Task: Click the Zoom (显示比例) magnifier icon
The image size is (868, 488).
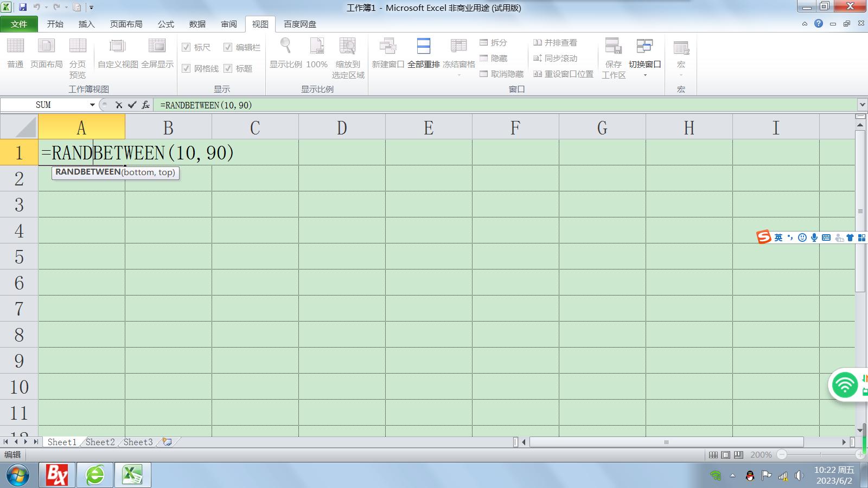Action: tap(285, 48)
